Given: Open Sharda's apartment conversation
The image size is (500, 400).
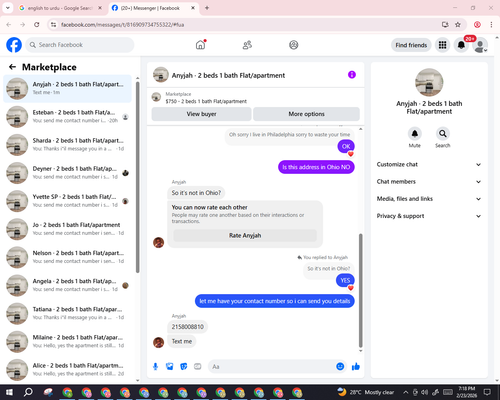Looking at the screenshot, I should pyautogui.click(x=67, y=145).
